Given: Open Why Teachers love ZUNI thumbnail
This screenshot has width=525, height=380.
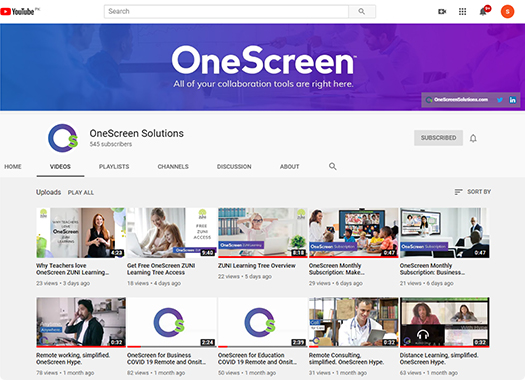Looking at the screenshot, I should 81,233.
